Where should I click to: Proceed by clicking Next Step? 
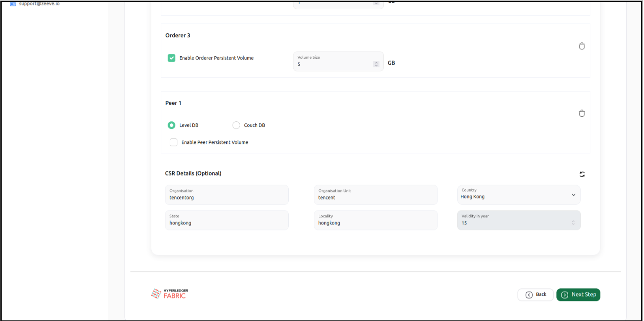578,295
